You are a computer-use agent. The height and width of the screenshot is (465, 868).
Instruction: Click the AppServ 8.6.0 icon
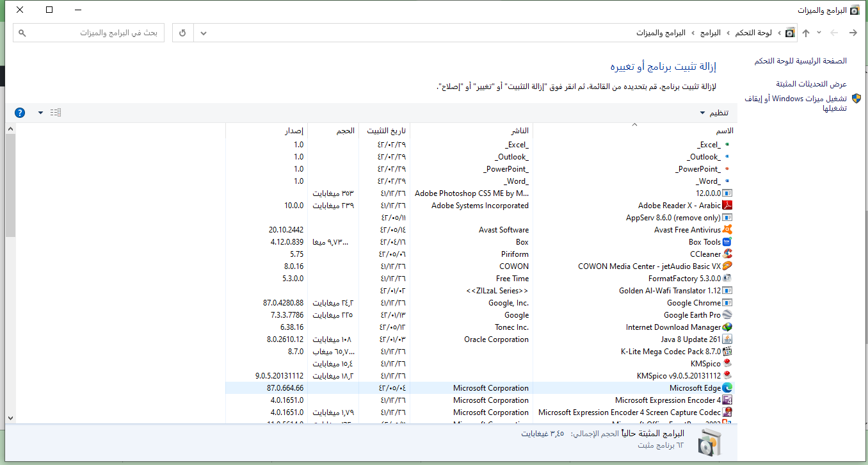click(727, 218)
